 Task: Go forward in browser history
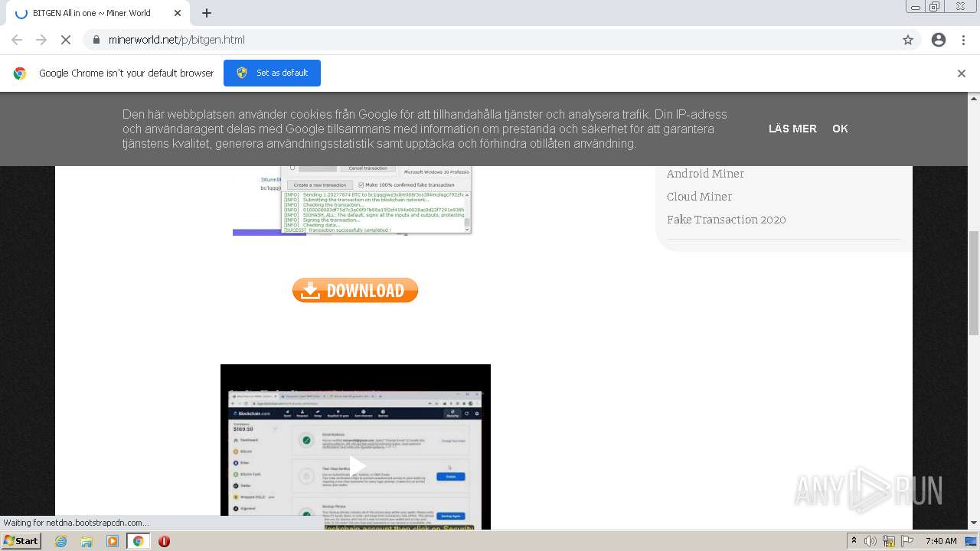tap(41, 40)
